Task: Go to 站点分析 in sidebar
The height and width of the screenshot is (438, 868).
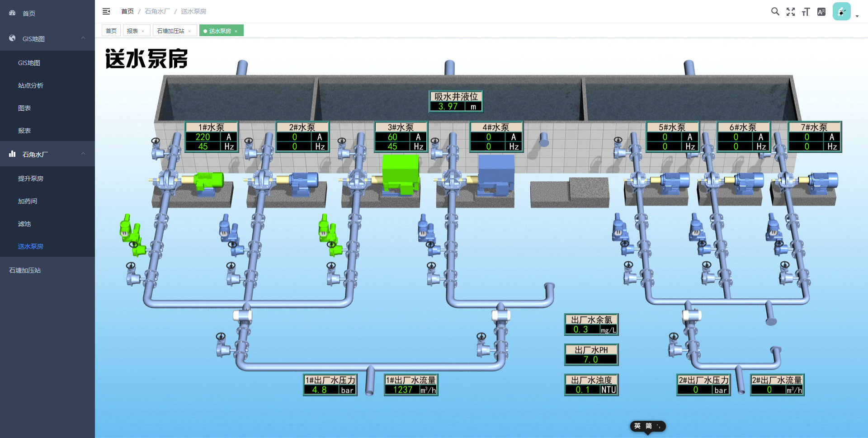Action: 31,85
